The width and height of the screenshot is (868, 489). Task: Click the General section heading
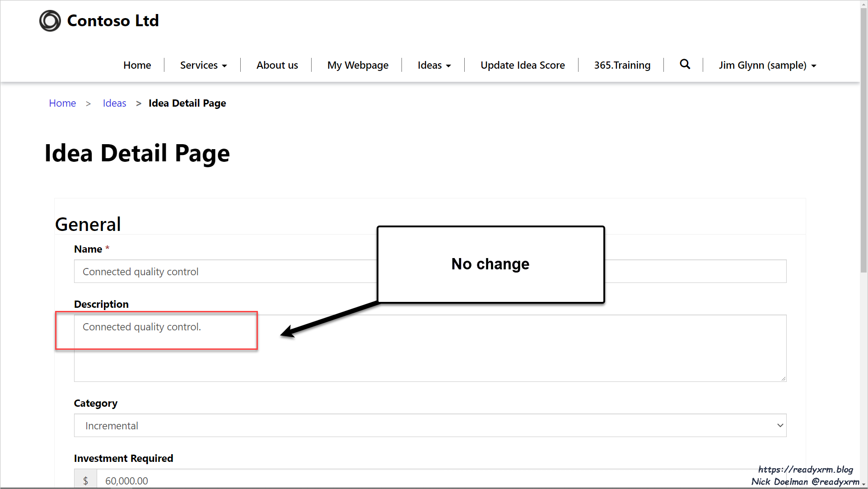click(x=88, y=224)
